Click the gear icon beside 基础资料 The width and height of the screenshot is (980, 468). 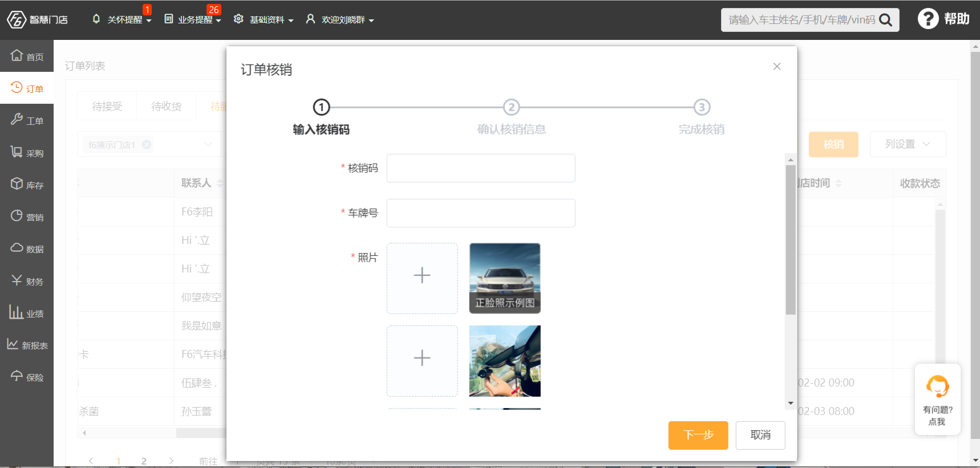click(238, 19)
